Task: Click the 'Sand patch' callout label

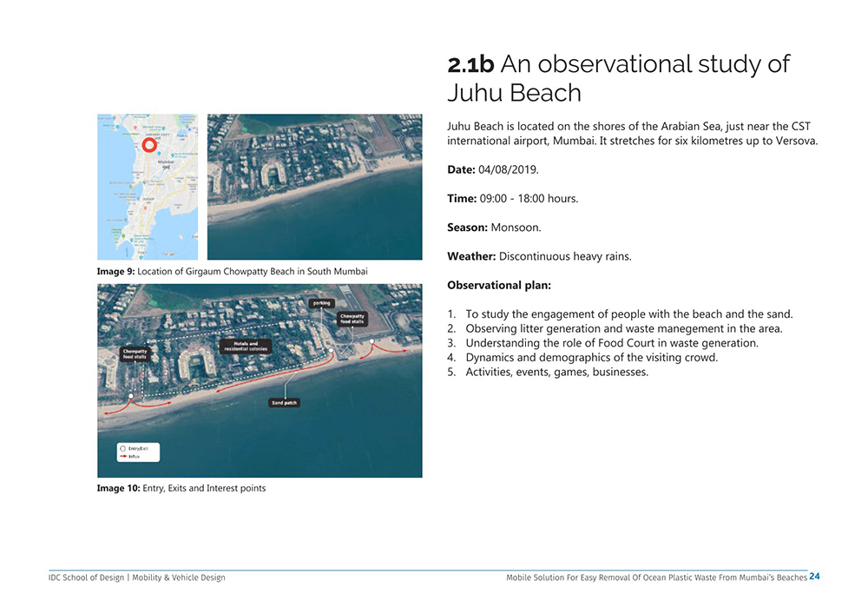Action: pos(284,403)
